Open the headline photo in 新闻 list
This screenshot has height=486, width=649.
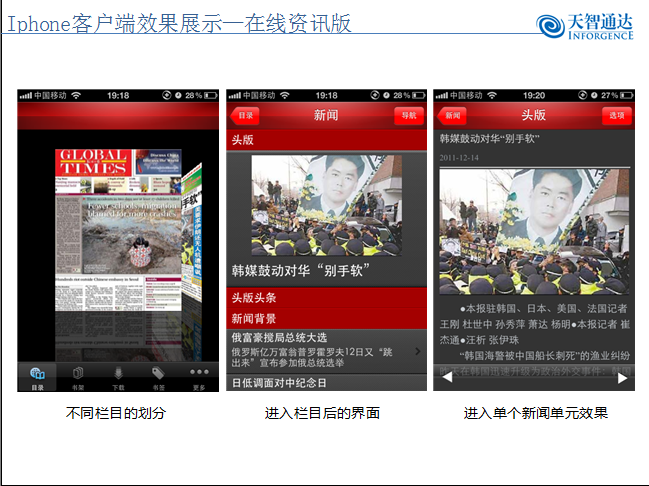pyautogui.click(x=327, y=205)
